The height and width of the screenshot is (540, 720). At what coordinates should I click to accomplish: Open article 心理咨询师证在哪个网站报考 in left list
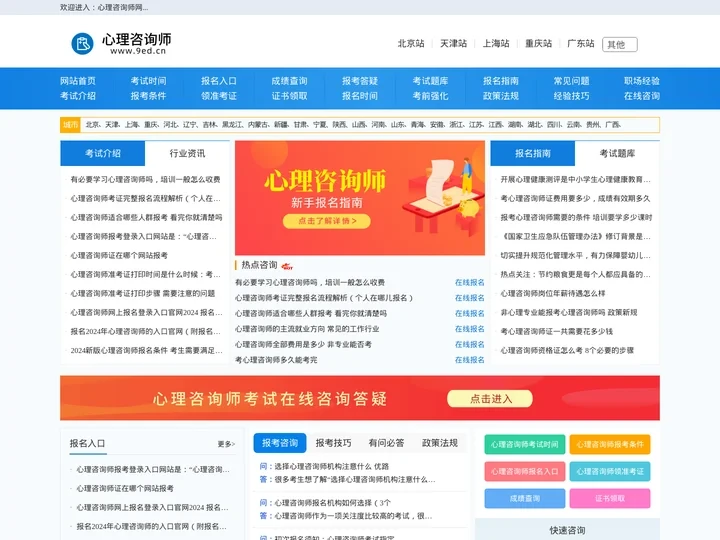click(x=119, y=255)
